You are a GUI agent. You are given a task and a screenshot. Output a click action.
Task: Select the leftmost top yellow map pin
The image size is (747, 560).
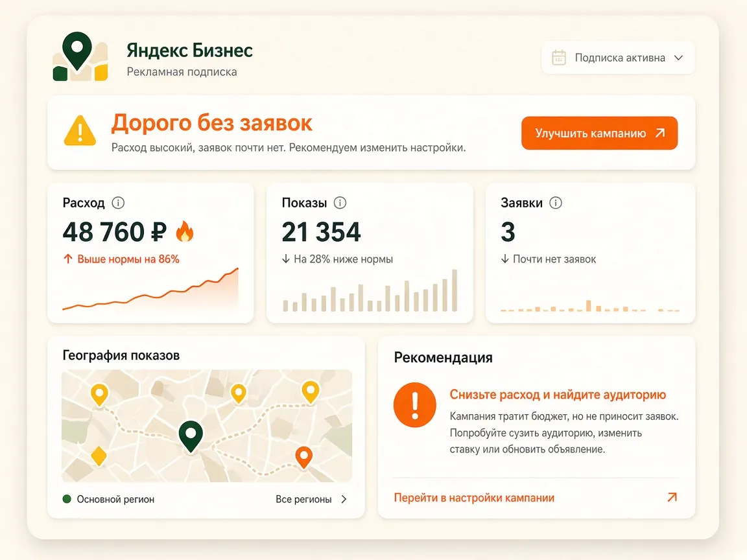[100, 395]
